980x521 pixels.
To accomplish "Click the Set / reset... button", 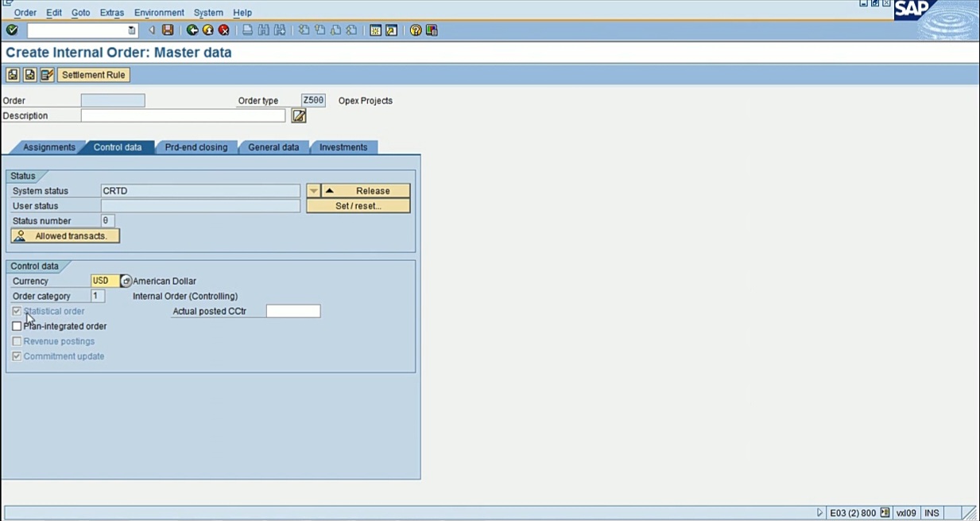I will coord(358,206).
